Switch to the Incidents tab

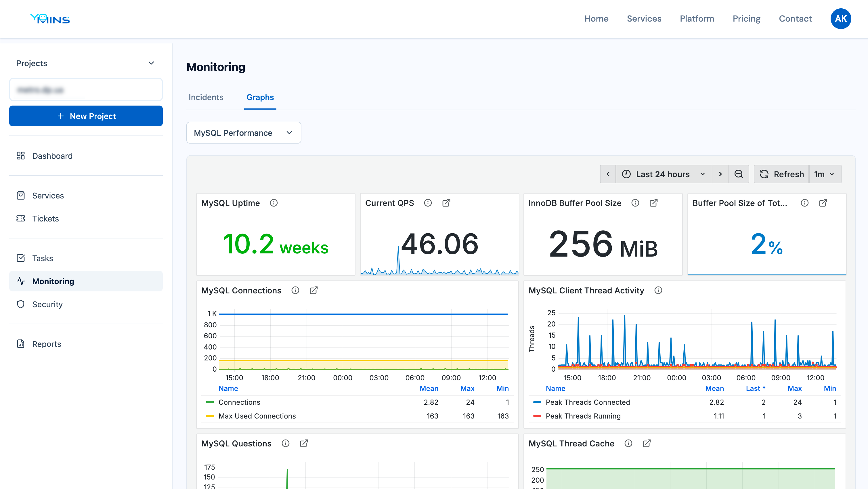(x=206, y=98)
